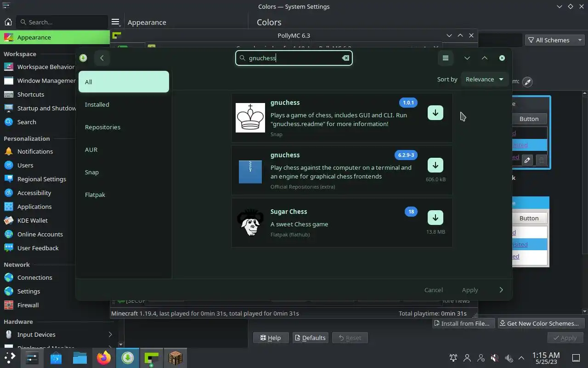Switch to Pamac in the taskbar
The image size is (588, 368).
pos(128,357)
